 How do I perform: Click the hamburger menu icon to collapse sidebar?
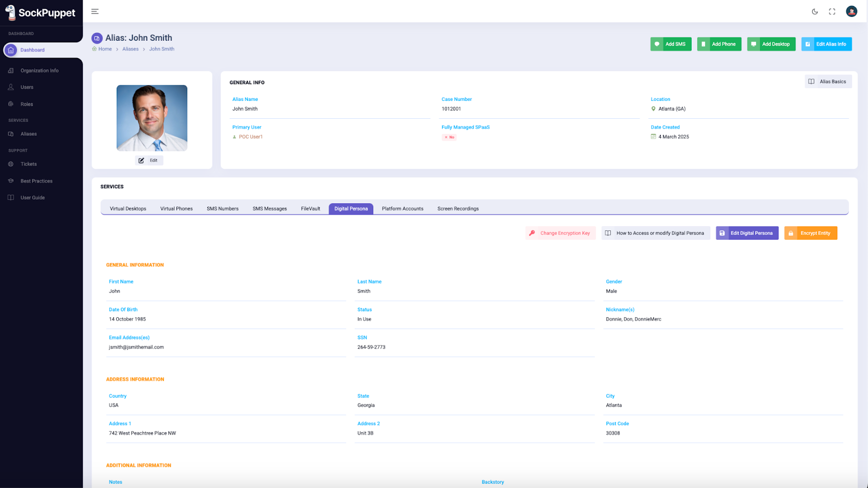[x=95, y=11]
